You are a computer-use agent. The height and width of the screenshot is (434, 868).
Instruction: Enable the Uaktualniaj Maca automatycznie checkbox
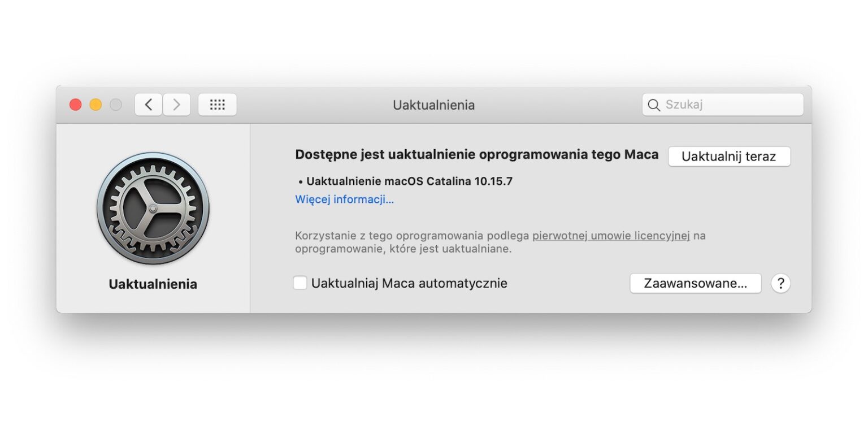click(300, 283)
